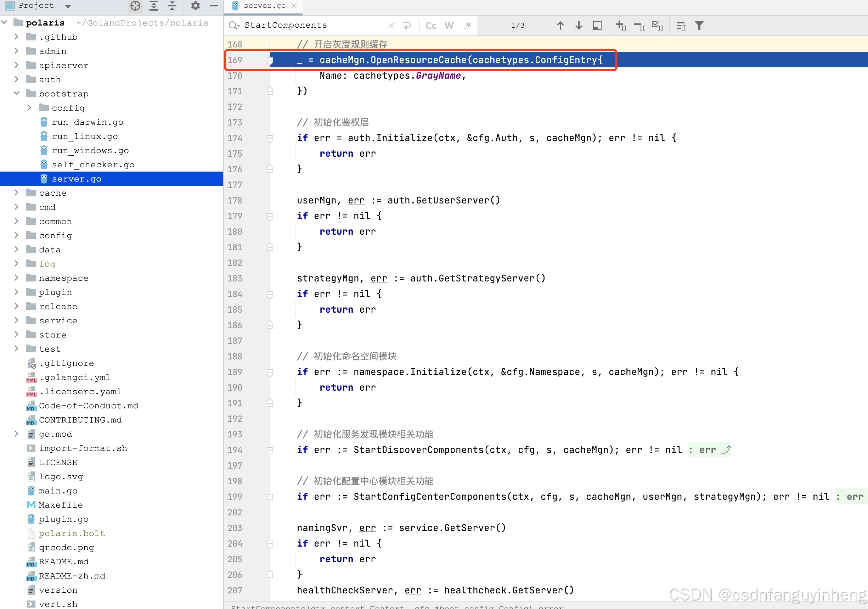868x609 pixels.
Task: Open the Project view dropdown
Action: [68, 6]
